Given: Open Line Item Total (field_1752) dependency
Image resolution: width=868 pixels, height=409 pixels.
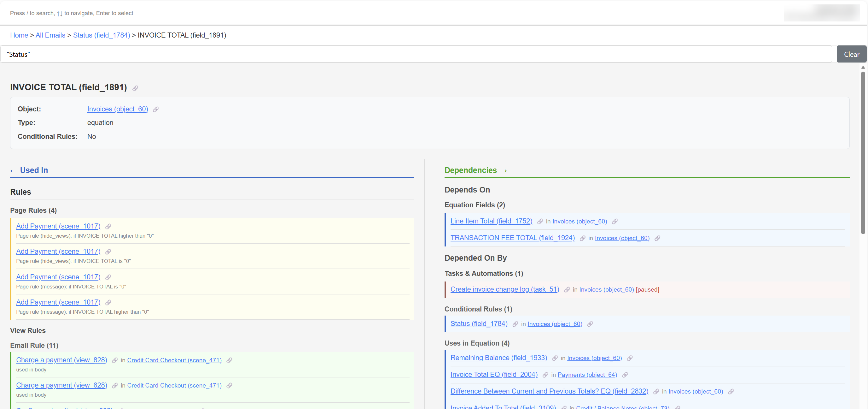Looking at the screenshot, I should tap(491, 221).
